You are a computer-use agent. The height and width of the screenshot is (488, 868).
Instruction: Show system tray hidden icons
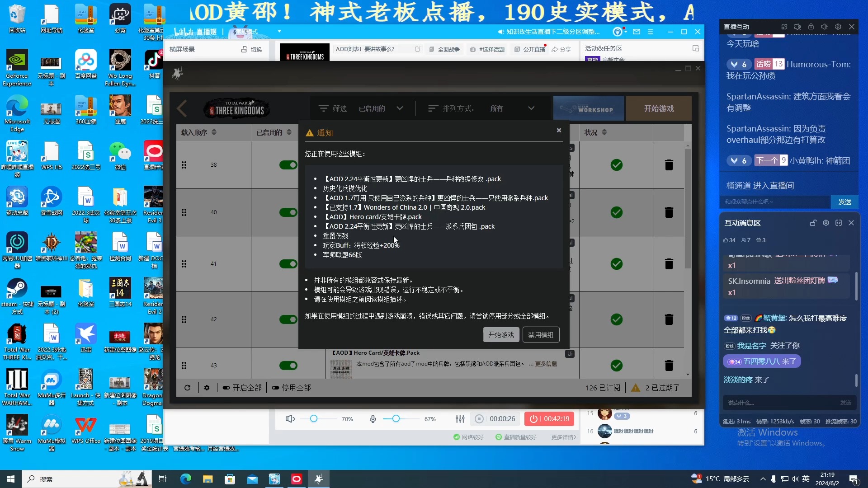pyautogui.click(x=763, y=479)
